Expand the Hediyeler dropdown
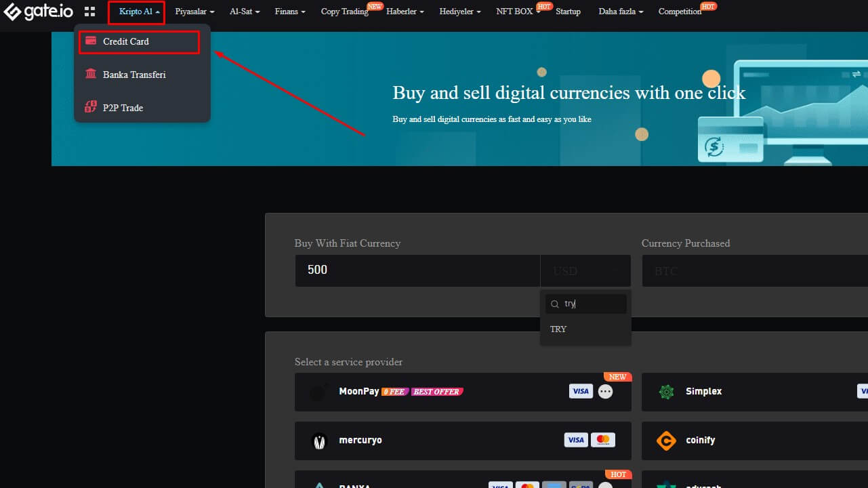 tap(460, 12)
